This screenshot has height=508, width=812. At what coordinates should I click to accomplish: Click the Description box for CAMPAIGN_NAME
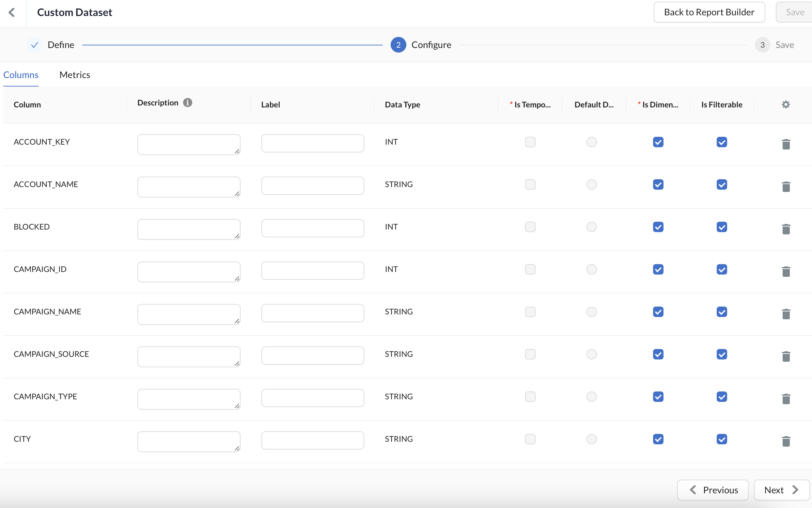188,314
